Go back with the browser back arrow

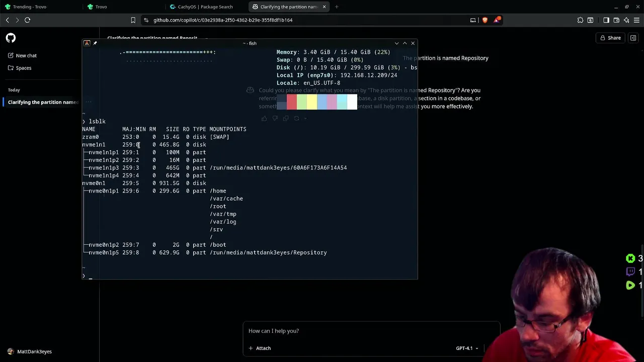click(x=7, y=20)
